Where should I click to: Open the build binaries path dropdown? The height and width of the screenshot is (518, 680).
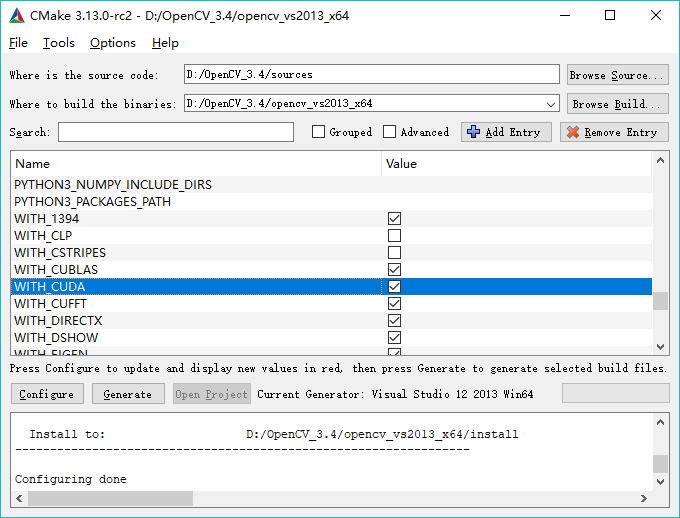[551, 104]
